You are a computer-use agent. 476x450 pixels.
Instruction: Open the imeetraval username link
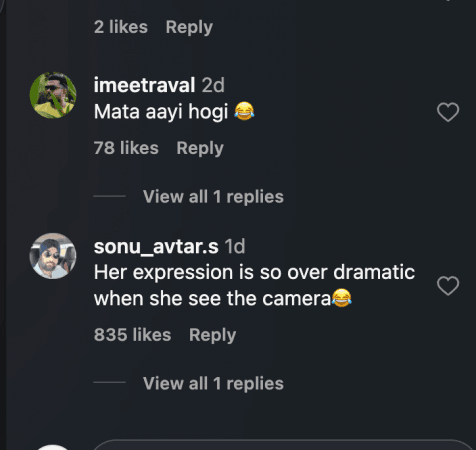pyautogui.click(x=144, y=85)
